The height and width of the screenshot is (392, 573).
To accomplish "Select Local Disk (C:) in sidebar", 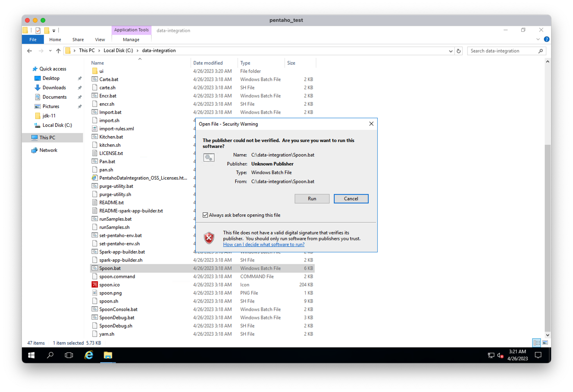I will 57,125.
